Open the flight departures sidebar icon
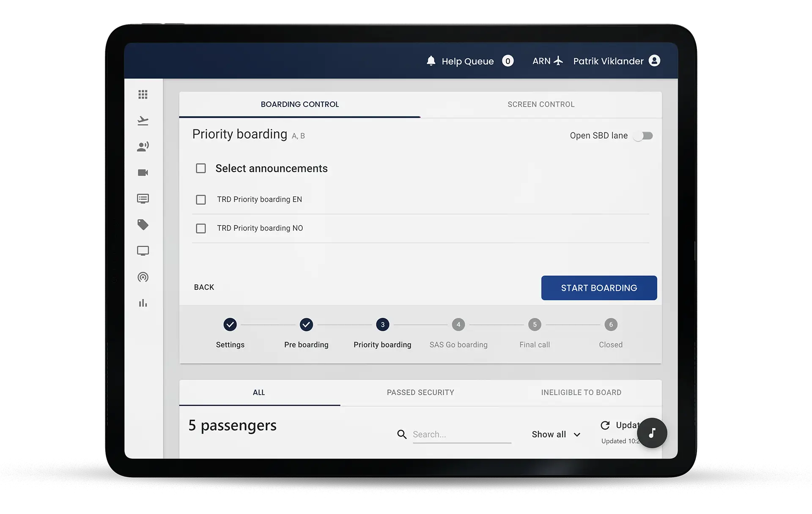 143,121
